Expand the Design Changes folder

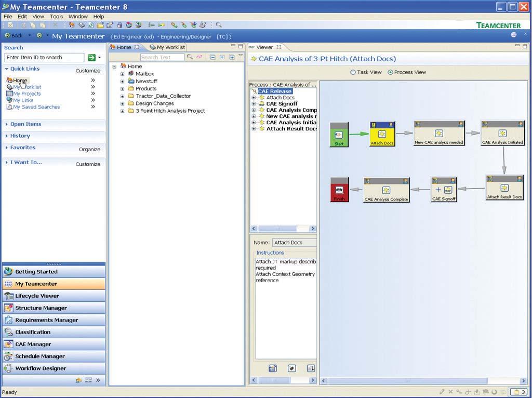pos(123,103)
